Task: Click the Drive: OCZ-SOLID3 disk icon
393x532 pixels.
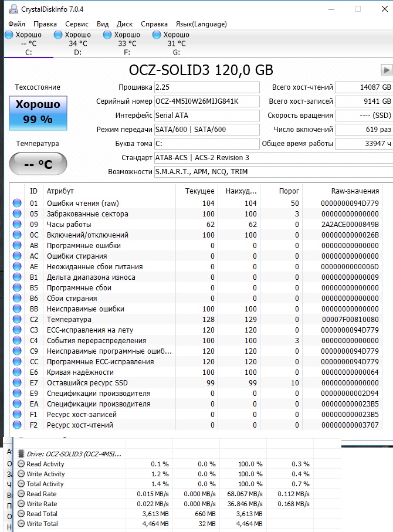Action: point(21,453)
